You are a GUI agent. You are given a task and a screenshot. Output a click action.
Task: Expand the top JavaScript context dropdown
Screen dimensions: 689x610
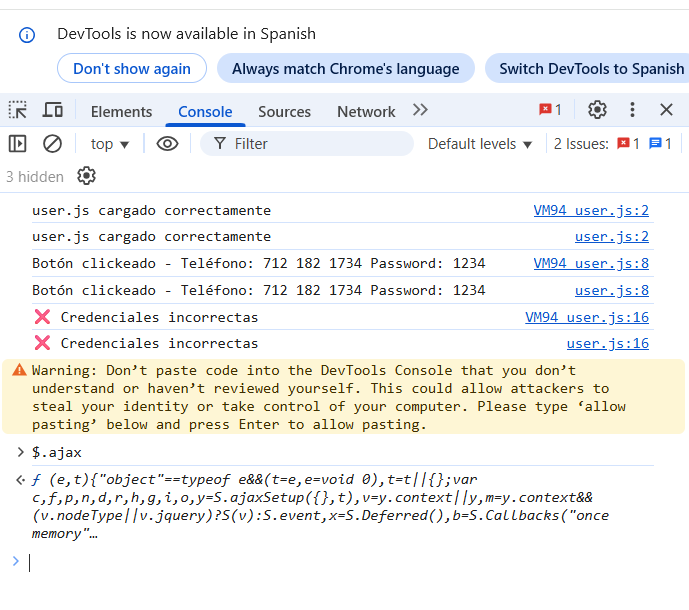(110, 144)
